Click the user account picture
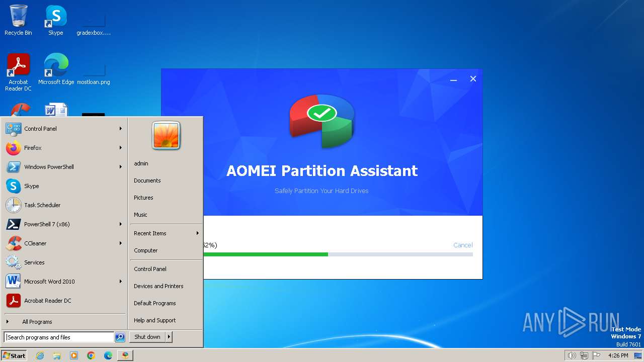 click(x=166, y=136)
